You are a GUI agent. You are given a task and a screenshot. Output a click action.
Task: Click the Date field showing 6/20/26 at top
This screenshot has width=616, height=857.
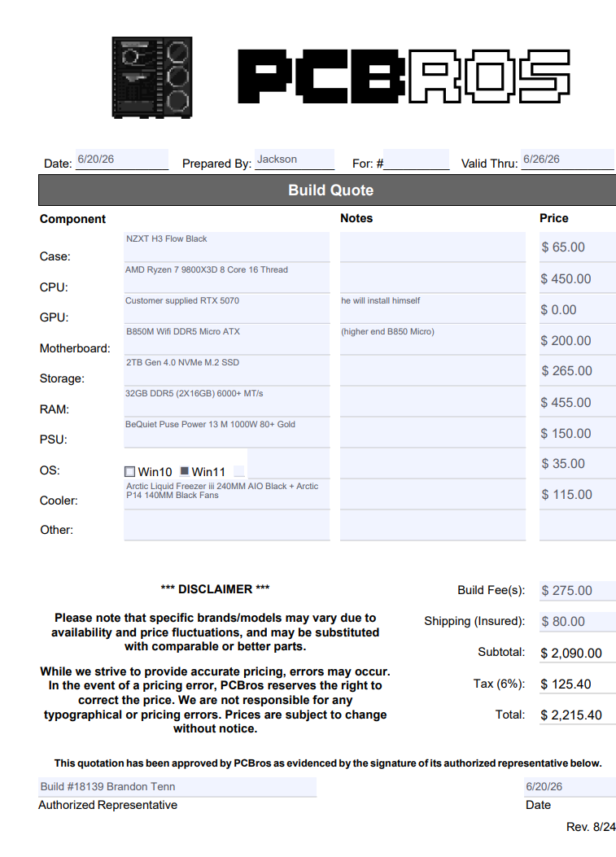click(x=122, y=159)
